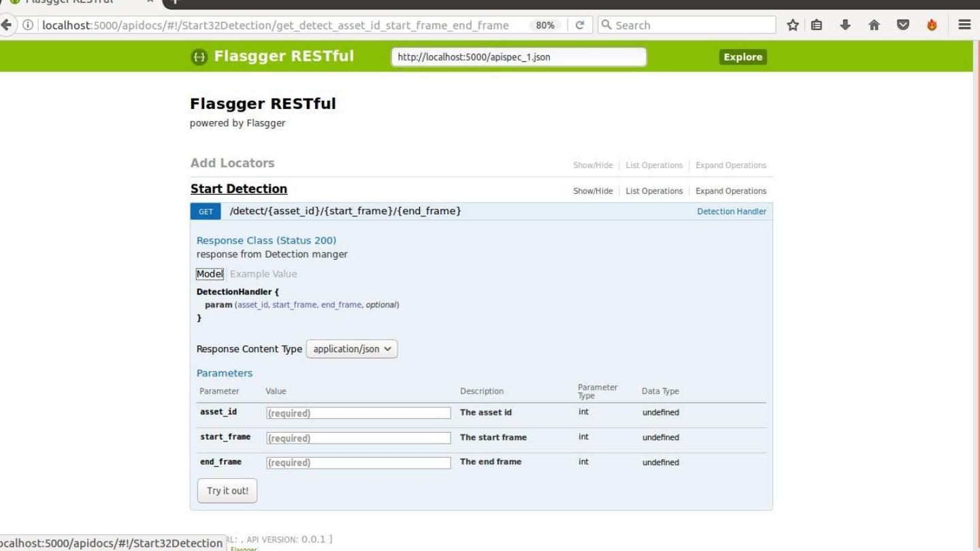This screenshot has width=980, height=551.
Task: Click 'The end frame' description text
Action: (491, 462)
